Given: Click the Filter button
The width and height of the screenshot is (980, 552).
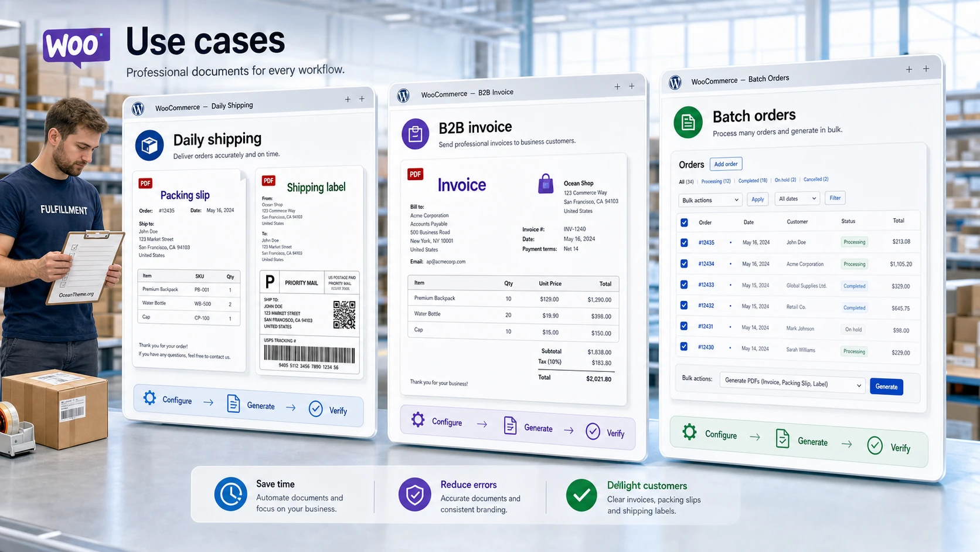Looking at the screenshot, I should click(x=835, y=198).
